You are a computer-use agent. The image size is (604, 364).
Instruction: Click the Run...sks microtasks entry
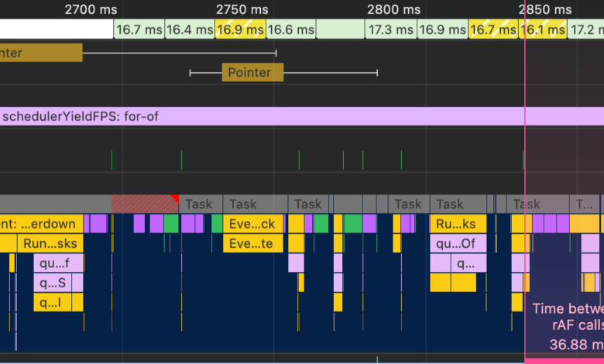50,244
